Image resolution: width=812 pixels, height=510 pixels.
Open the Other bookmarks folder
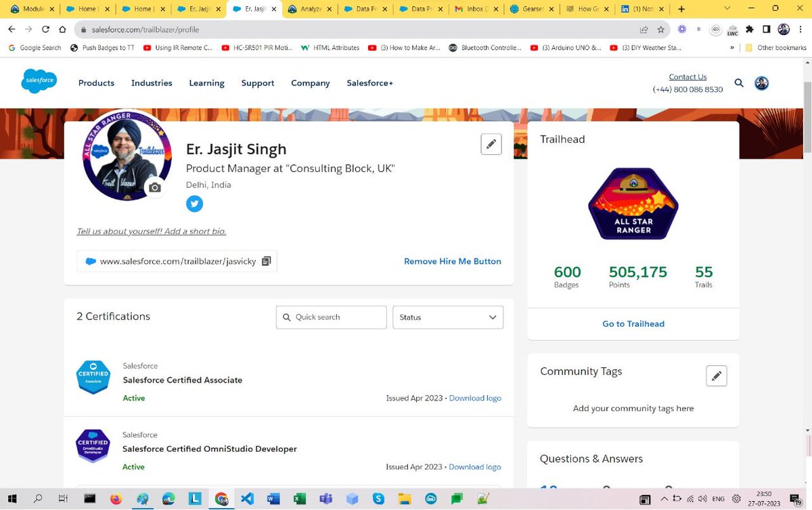click(x=775, y=48)
